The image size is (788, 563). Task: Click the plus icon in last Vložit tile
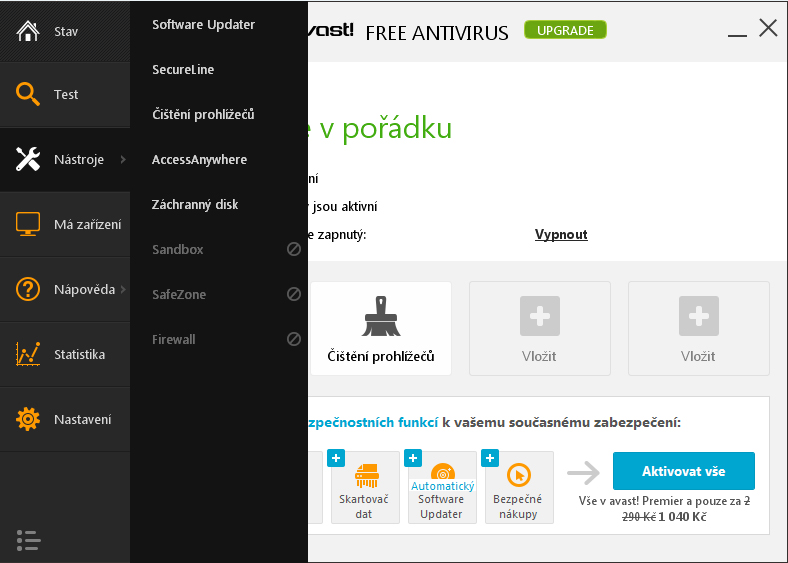click(699, 316)
